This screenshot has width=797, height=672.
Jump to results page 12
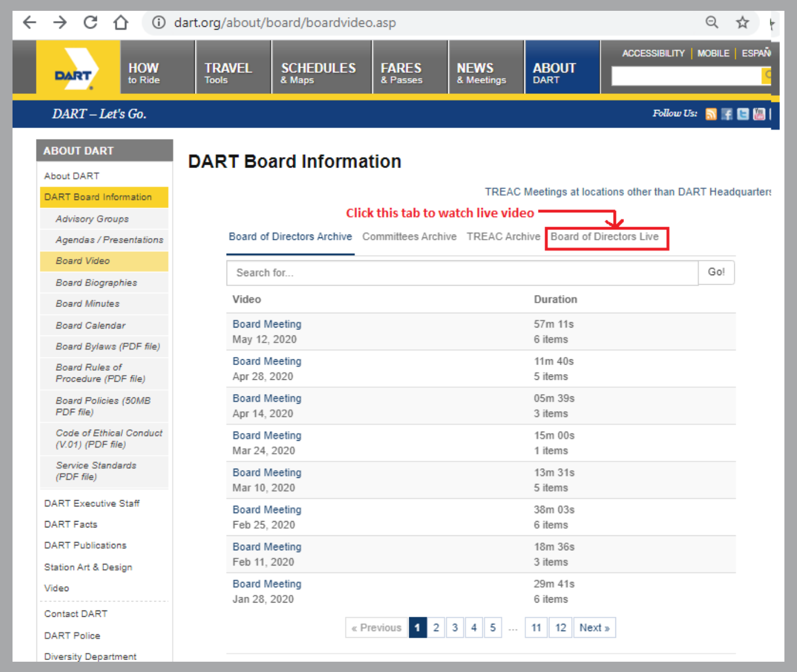(560, 627)
